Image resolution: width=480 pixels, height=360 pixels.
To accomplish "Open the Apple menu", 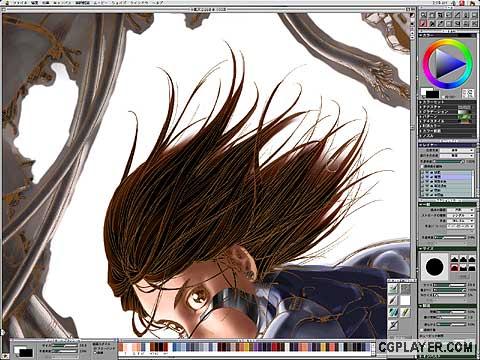I will 7,3.
